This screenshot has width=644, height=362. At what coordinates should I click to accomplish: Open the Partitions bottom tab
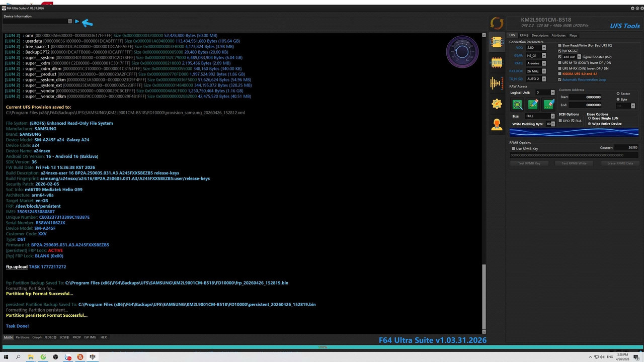[x=23, y=337]
